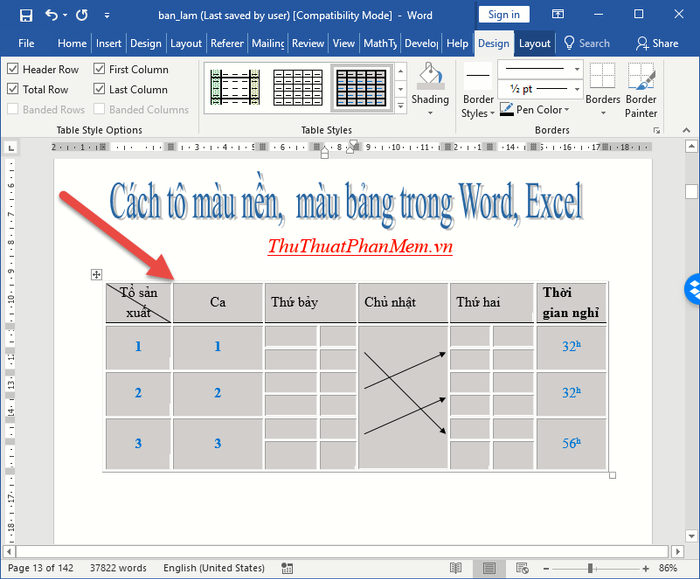
Task: Uncheck Header Row checkbox
Action: 13,69
